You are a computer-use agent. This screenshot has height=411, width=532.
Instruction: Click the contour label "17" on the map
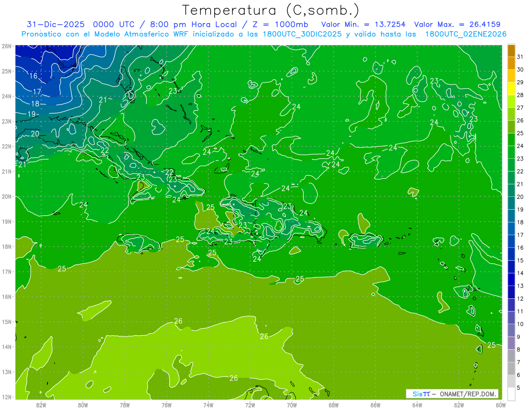tap(37, 92)
